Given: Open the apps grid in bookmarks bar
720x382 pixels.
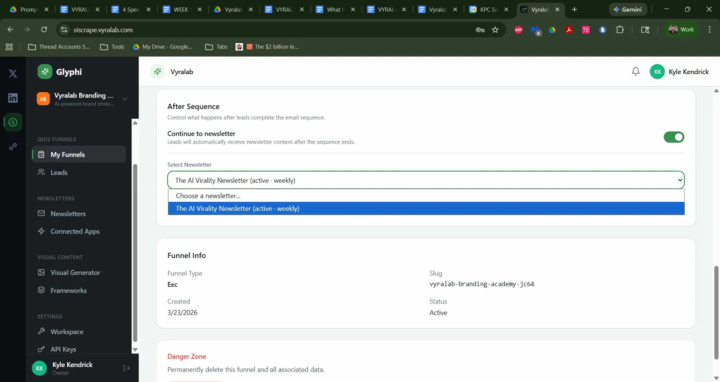Looking at the screenshot, I should tap(9, 47).
